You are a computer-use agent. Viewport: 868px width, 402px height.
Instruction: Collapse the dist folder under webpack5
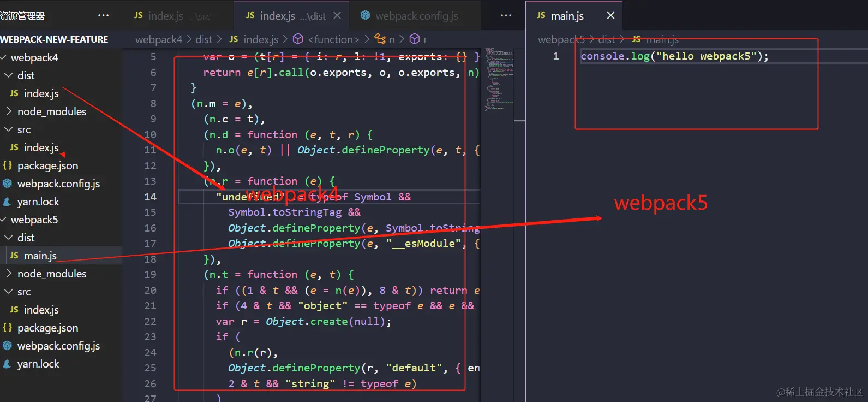9,238
